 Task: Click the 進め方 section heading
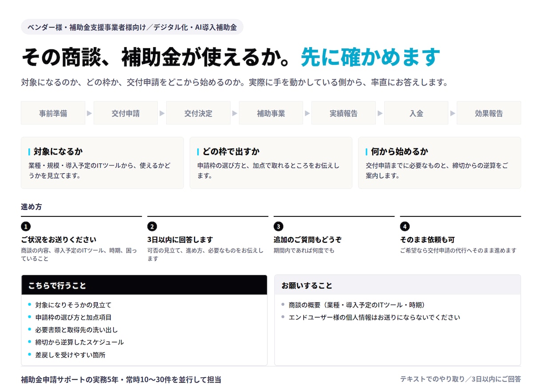(x=32, y=207)
